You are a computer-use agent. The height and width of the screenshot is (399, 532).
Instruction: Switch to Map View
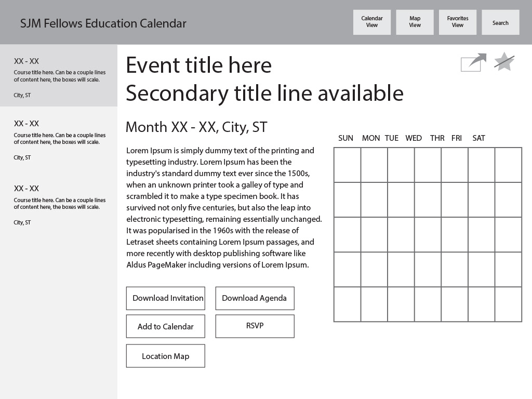(415, 22)
